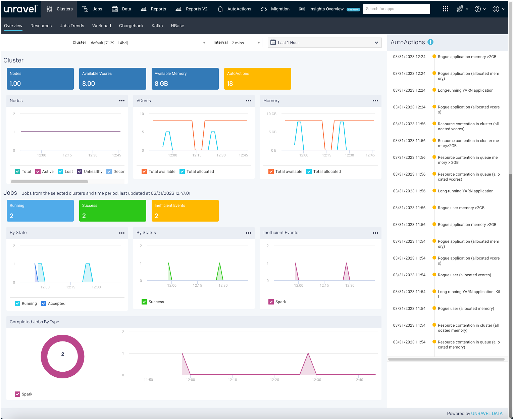
Task: Toggle Spark checkbox under Inefficient Events
Action: [271, 302]
